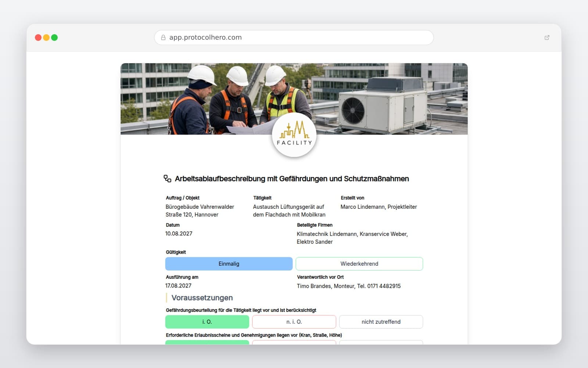Viewport: 588px width, 368px height.
Task: Click the execution date 17.08.2027
Action: tap(178, 286)
